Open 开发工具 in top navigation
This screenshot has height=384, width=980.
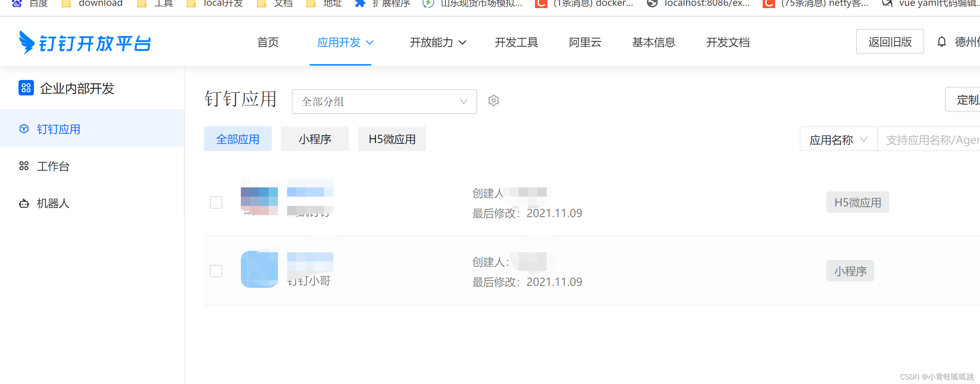pyautogui.click(x=516, y=42)
